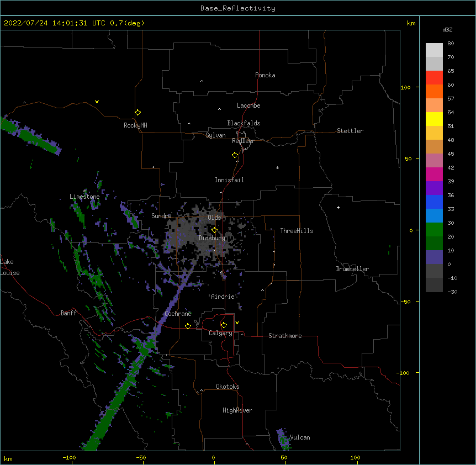The image size is (476, 465).
Task: Pick the bright green 20-30 dBZ legend swatch
Action: [x=434, y=230]
